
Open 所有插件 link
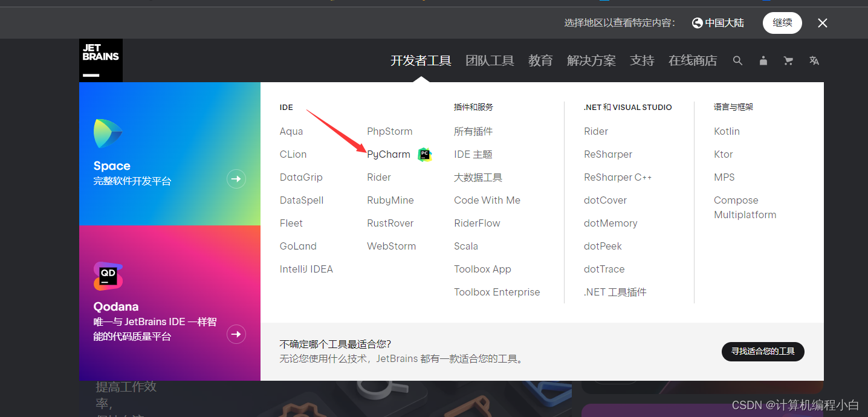click(x=473, y=131)
